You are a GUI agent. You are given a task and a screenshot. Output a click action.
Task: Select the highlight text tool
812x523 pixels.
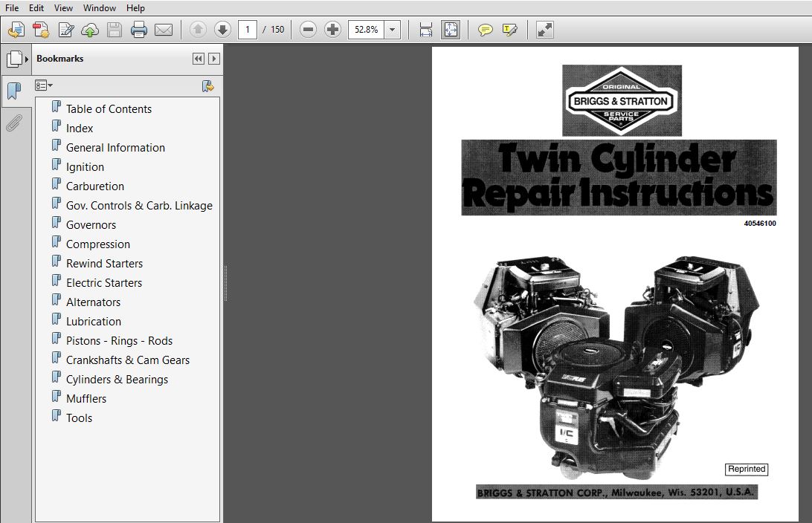tap(509, 30)
